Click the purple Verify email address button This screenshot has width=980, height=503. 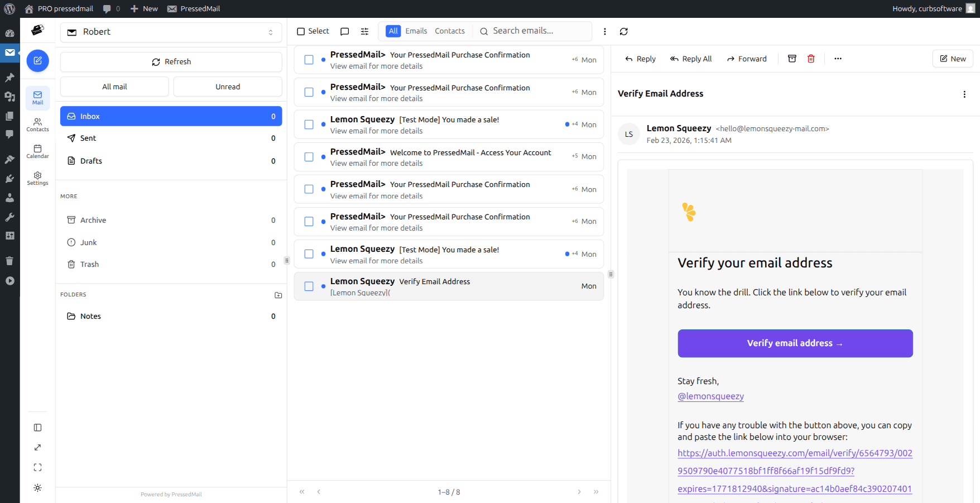pos(795,343)
